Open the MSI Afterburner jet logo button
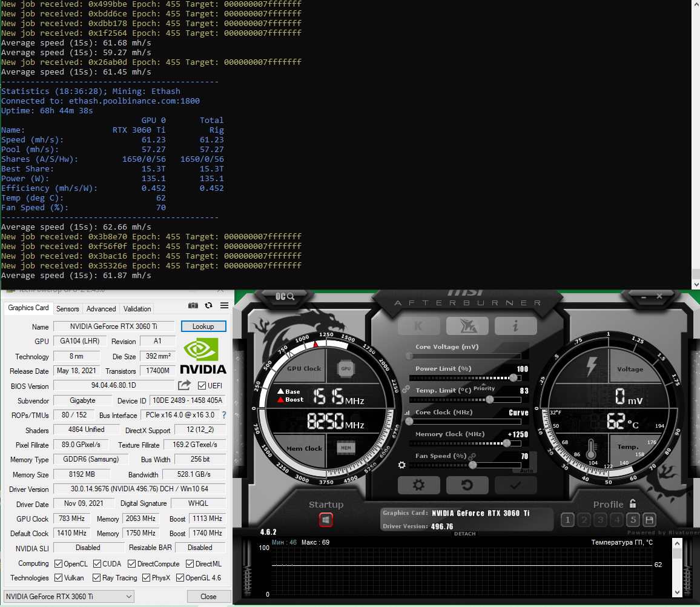The image size is (700, 607). 467,326
